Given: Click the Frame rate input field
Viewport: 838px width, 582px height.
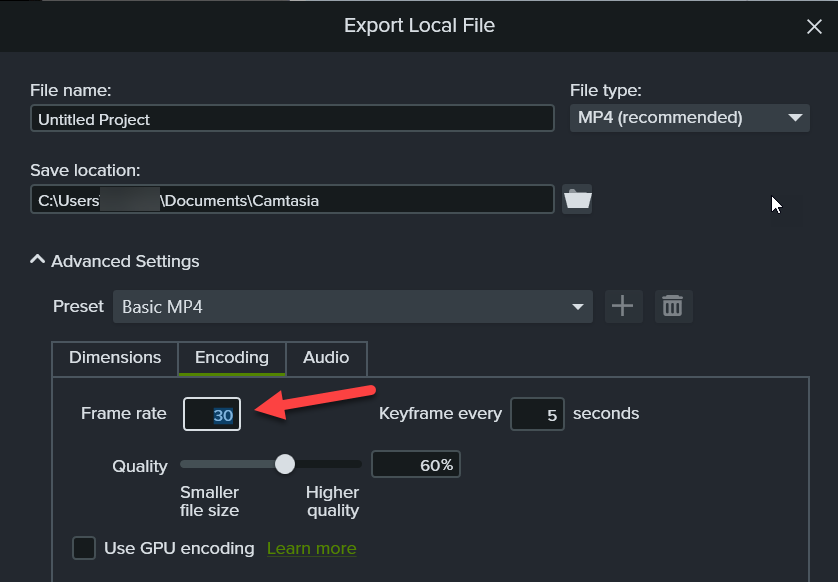Looking at the screenshot, I should (212, 414).
